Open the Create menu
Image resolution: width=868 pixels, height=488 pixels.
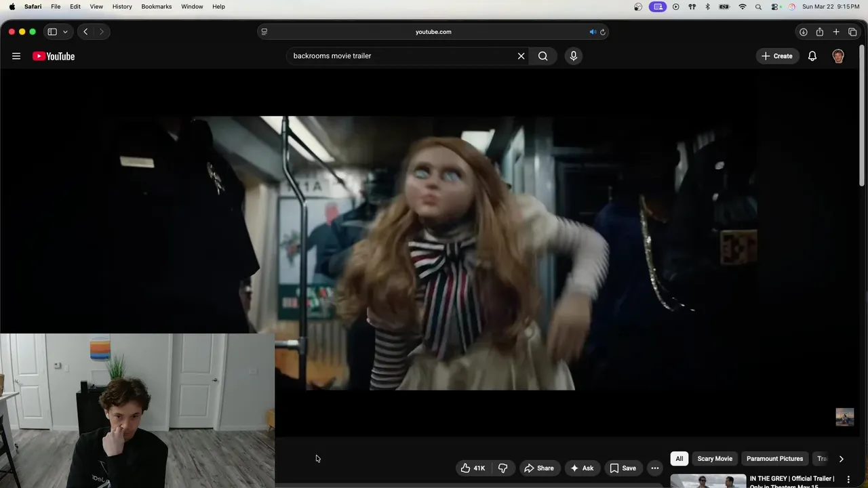pyautogui.click(x=777, y=56)
